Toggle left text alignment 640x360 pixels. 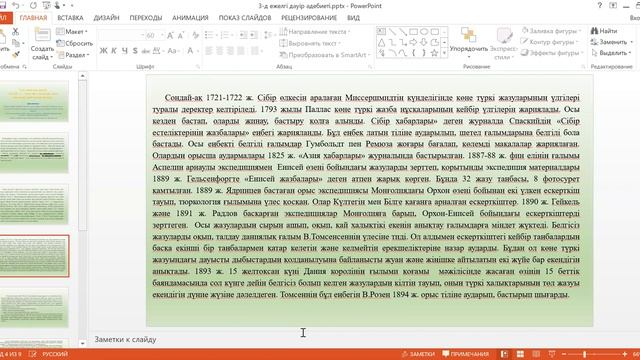pyautogui.click(x=209, y=51)
